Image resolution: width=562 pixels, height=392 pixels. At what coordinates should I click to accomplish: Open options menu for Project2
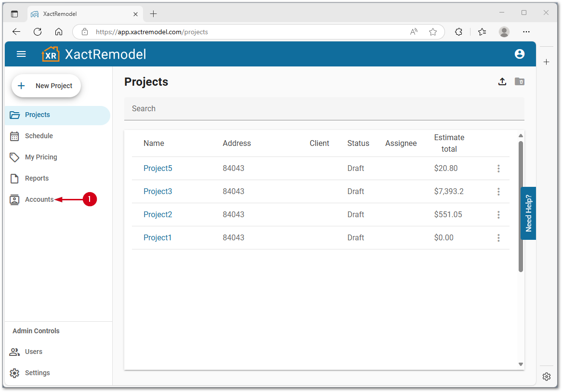[498, 215]
